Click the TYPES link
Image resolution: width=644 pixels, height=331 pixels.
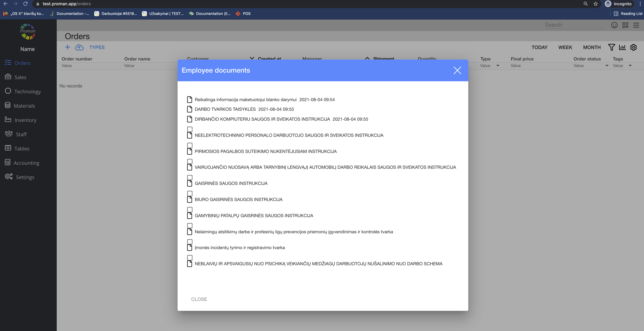tap(97, 47)
